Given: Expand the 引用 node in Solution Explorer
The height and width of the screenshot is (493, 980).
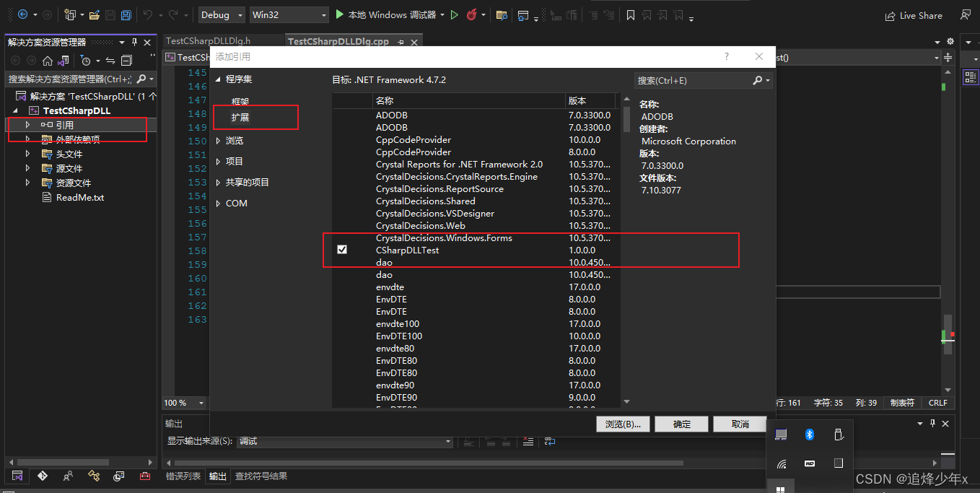Looking at the screenshot, I should pyautogui.click(x=28, y=125).
